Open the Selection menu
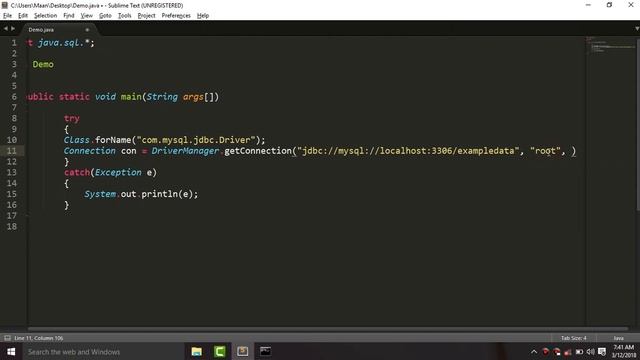 coord(45,16)
